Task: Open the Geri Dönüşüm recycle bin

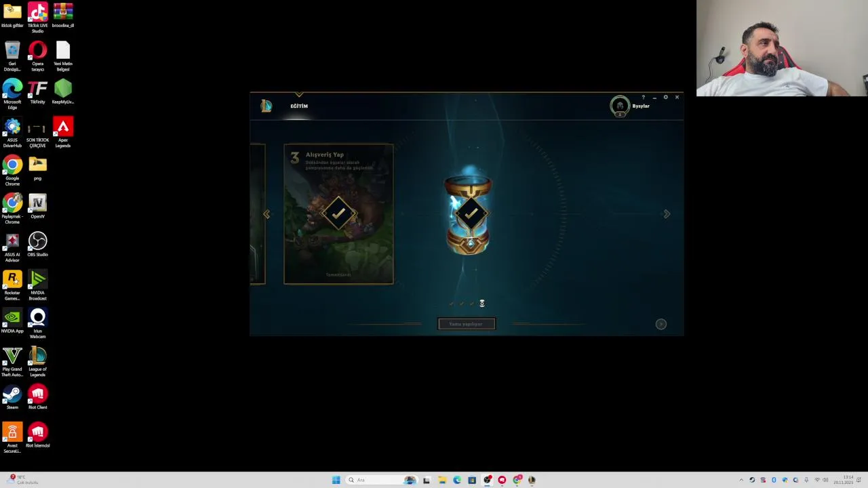Action: [x=12, y=57]
